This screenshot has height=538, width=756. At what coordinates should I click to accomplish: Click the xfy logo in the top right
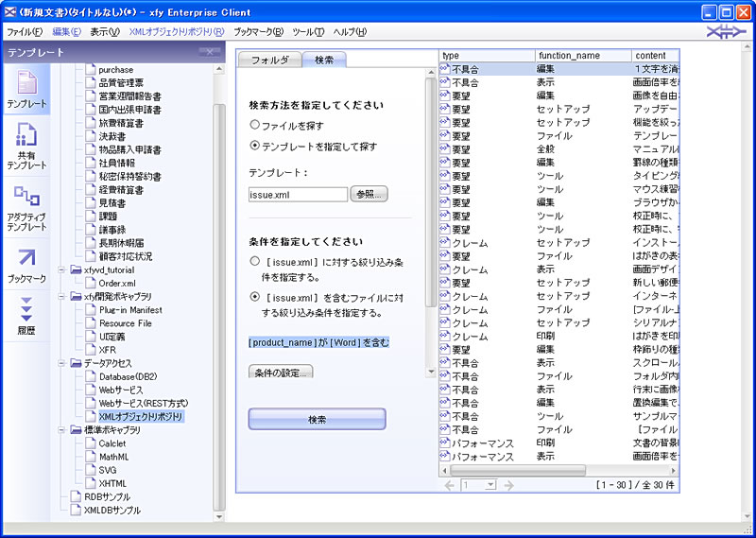[725, 32]
